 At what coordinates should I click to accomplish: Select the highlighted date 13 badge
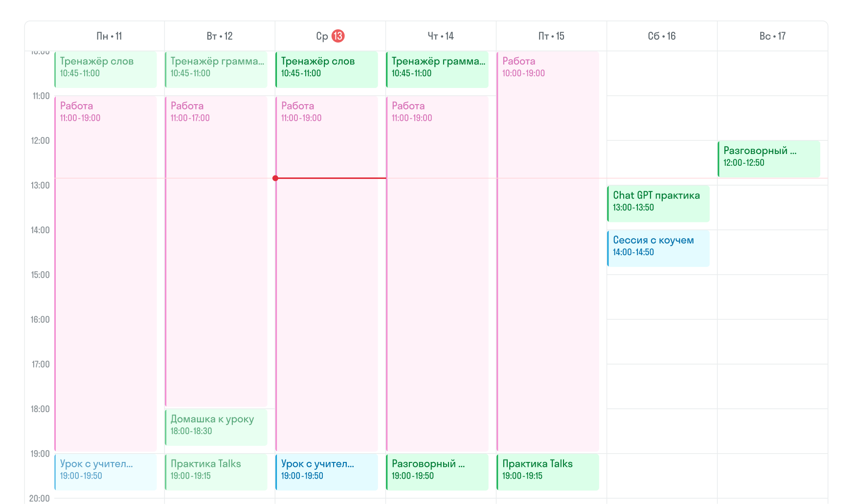[338, 36]
